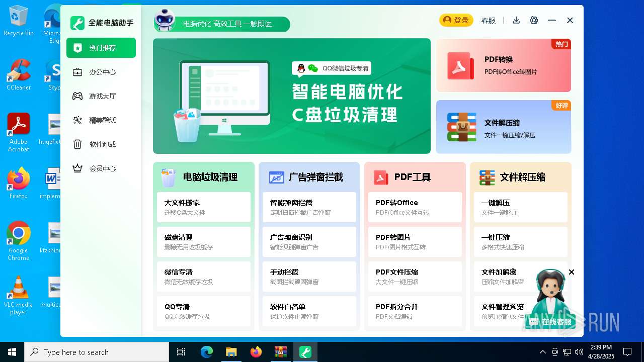Select QQ专清 tool

pos(204,311)
